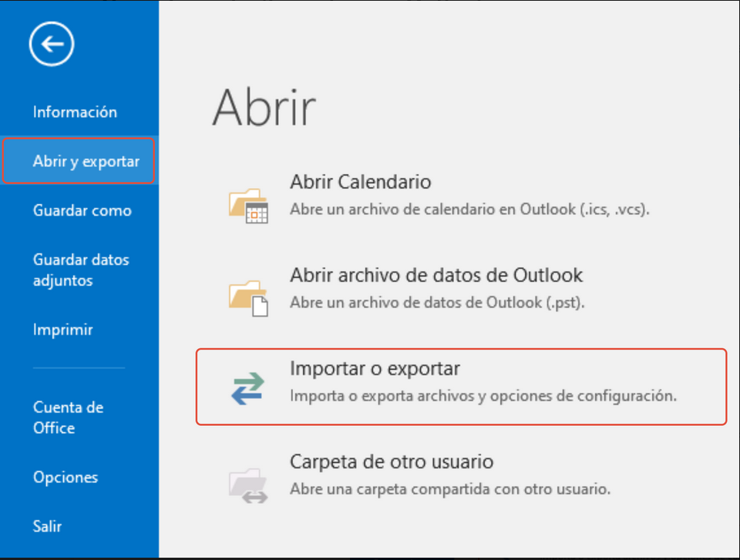The height and width of the screenshot is (560, 740).
Task: Open the Imprimir menu entry
Action: point(62,330)
